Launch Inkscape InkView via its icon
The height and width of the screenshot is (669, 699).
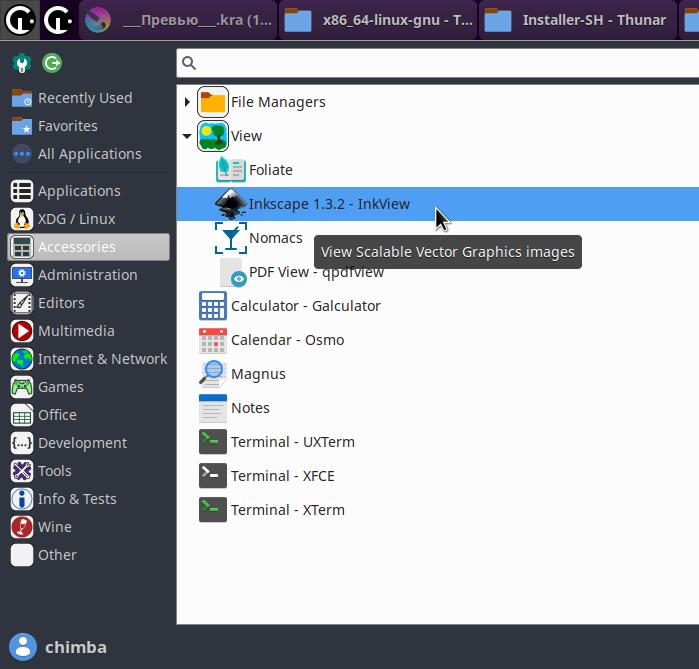point(230,204)
